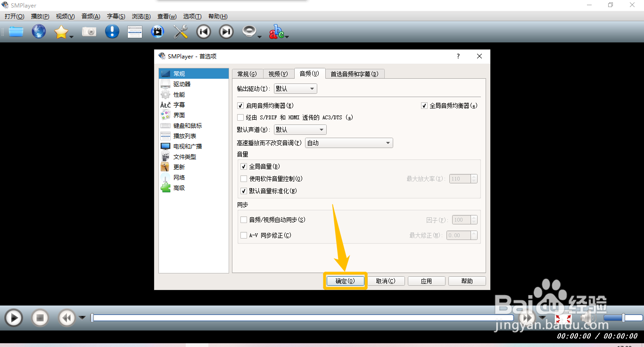Screen dimensions: 644x347
Task: Click the 确定 button
Action: 345,281
